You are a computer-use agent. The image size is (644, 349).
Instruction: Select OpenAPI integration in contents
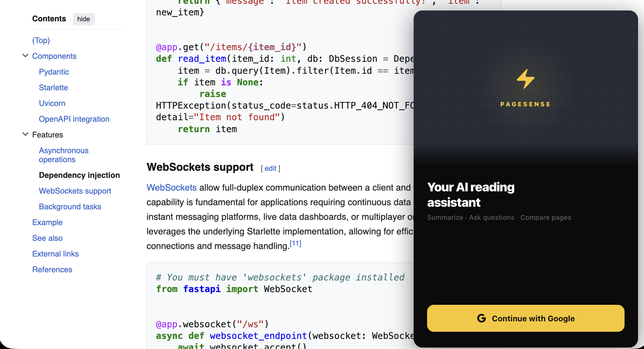[74, 119]
